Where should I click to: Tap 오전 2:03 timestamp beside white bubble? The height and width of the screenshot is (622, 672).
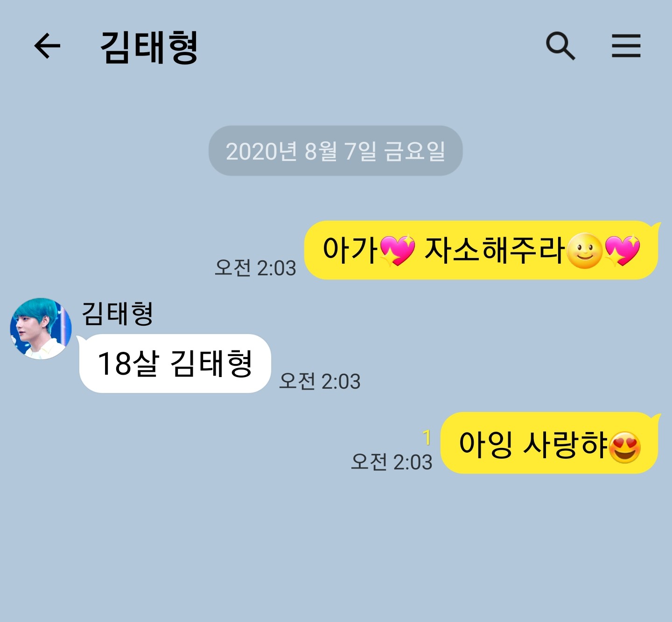(320, 381)
